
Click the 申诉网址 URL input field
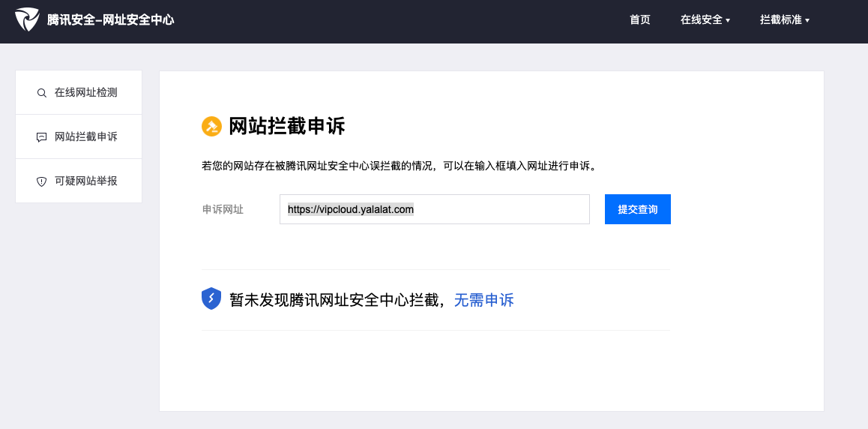coord(435,209)
